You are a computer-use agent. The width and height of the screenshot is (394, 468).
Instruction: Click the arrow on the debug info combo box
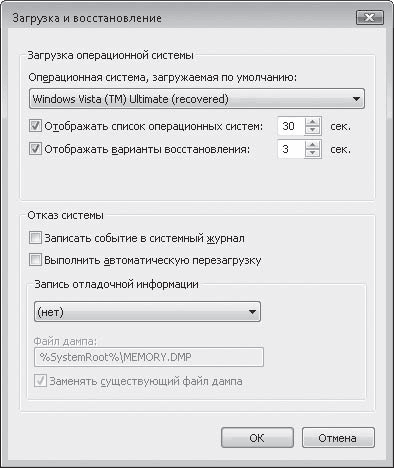pos(252,312)
